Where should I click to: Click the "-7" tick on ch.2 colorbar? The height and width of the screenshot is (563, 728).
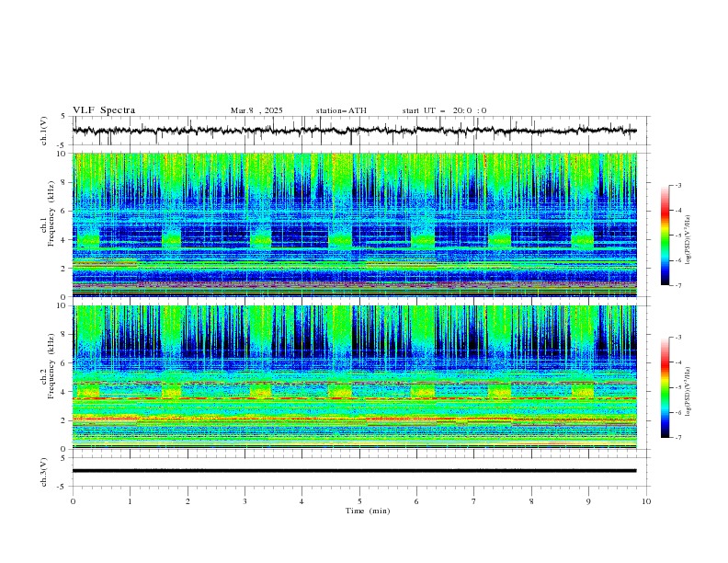click(678, 438)
